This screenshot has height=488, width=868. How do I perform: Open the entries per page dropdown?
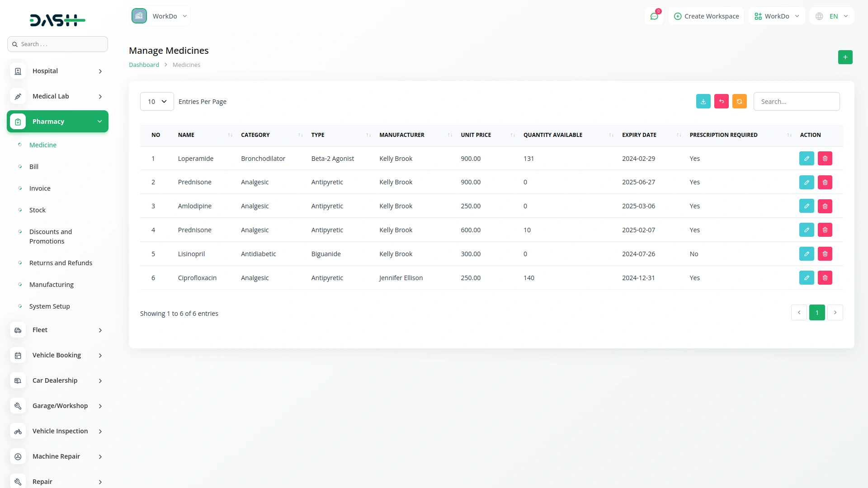(157, 102)
